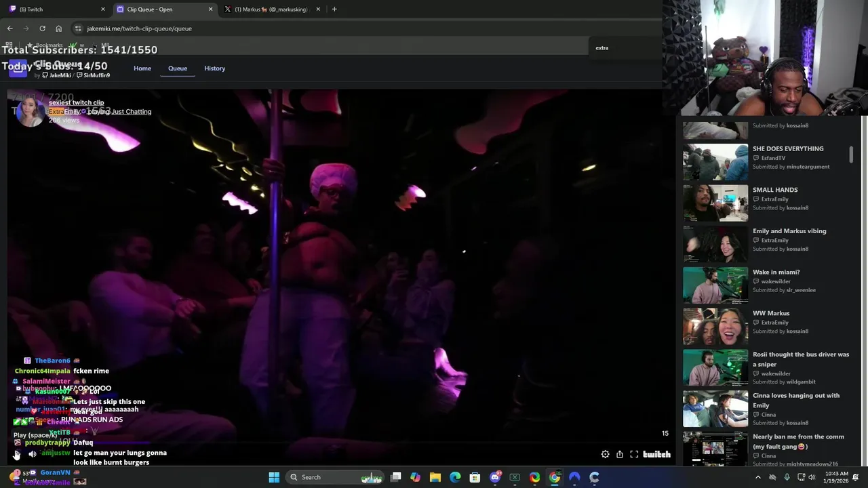The width and height of the screenshot is (868, 488).
Task: Open Bookmarks folder in bookmarks bar
Action: click(x=45, y=45)
